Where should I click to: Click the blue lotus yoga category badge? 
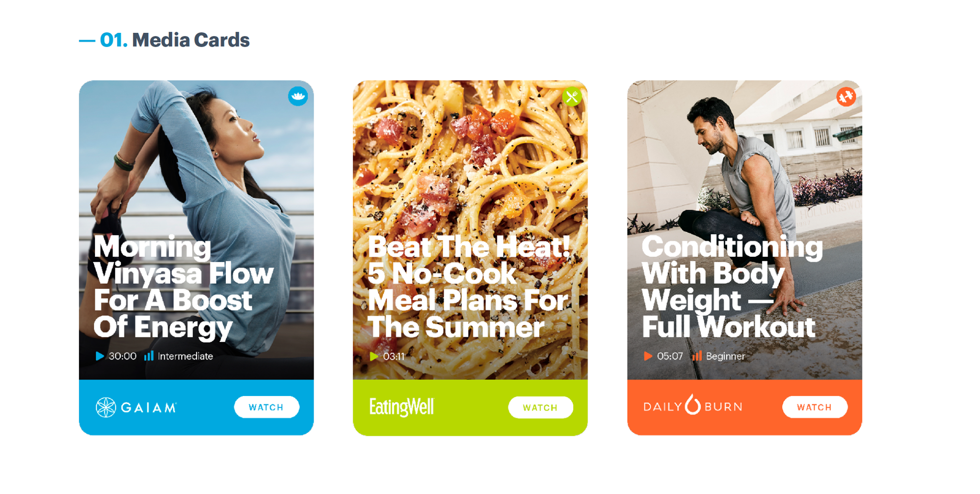click(298, 96)
